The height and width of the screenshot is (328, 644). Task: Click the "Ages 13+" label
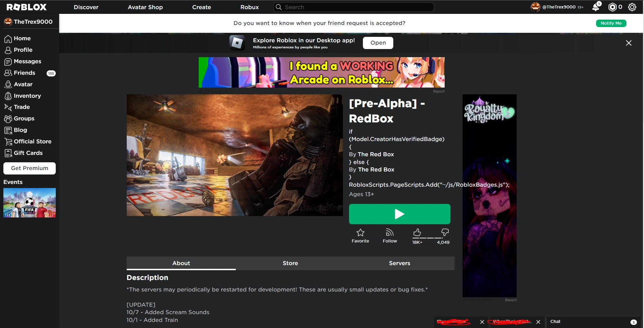click(x=362, y=194)
